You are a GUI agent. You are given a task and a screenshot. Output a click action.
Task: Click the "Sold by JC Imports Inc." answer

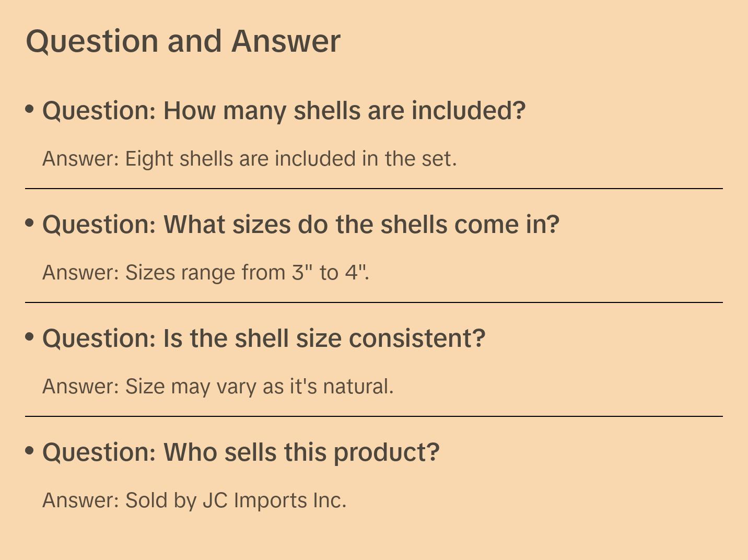tap(194, 500)
